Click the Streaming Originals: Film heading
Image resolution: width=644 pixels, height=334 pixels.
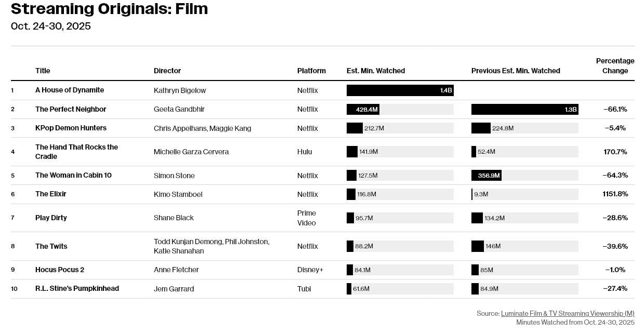pyautogui.click(x=109, y=9)
